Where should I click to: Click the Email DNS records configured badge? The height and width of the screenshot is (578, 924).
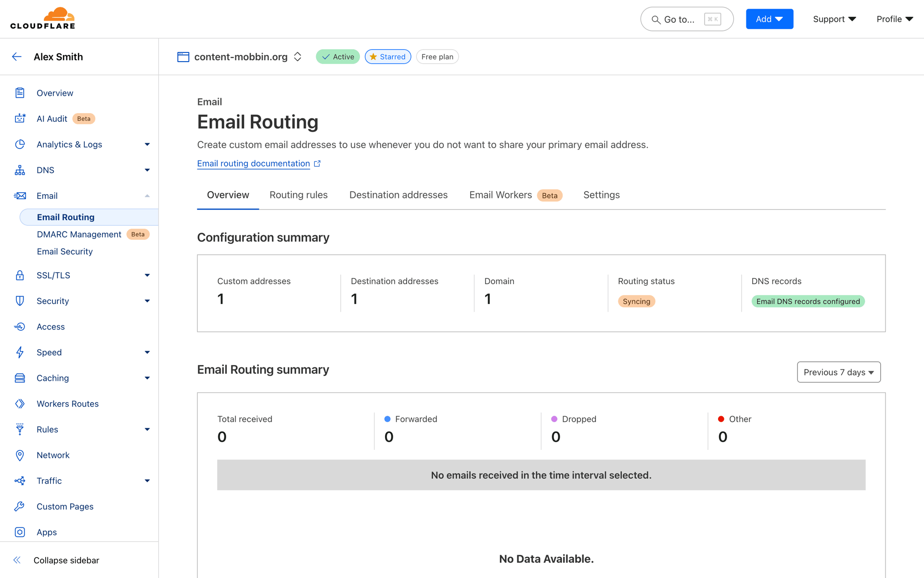point(808,302)
